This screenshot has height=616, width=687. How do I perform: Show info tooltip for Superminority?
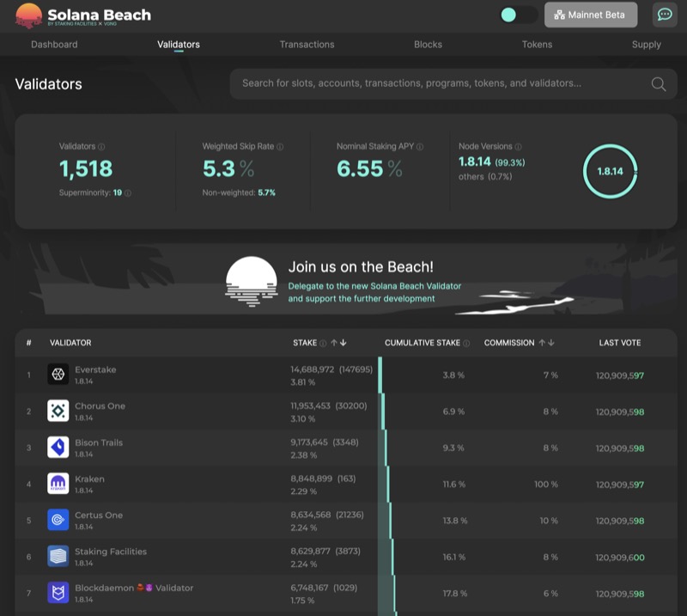(x=128, y=193)
